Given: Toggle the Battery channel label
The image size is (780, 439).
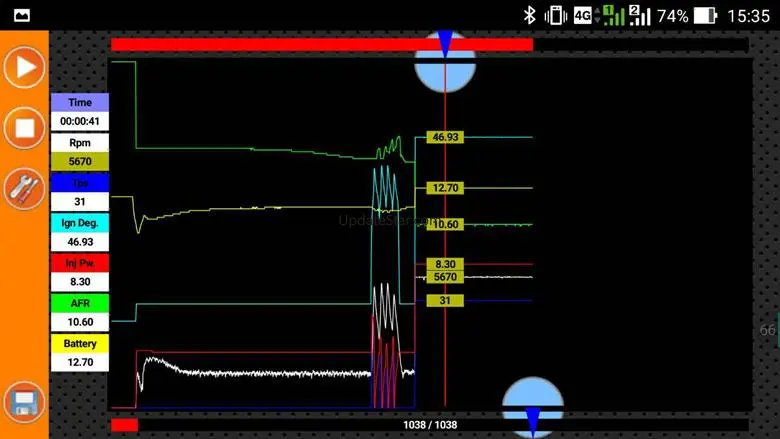Looking at the screenshot, I should (x=80, y=344).
